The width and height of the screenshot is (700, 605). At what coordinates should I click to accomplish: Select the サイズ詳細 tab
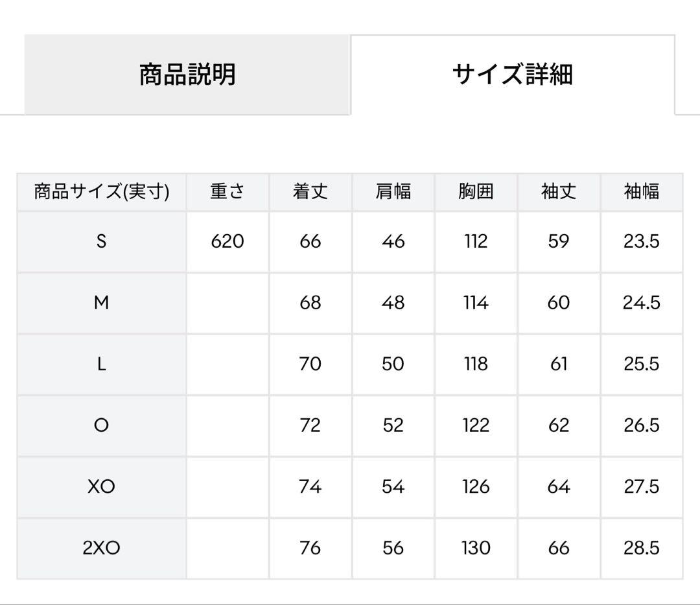(x=512, y=75)
